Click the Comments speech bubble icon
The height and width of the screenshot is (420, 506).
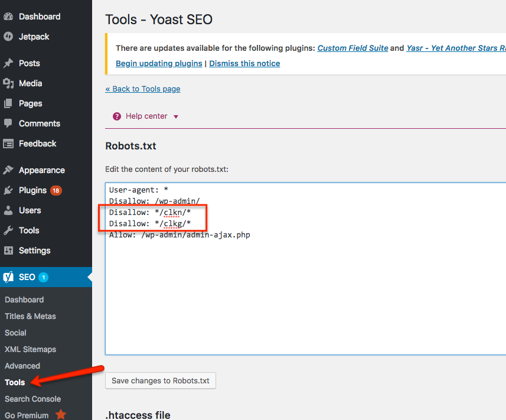pyautogui.click(x=8, y=123)
